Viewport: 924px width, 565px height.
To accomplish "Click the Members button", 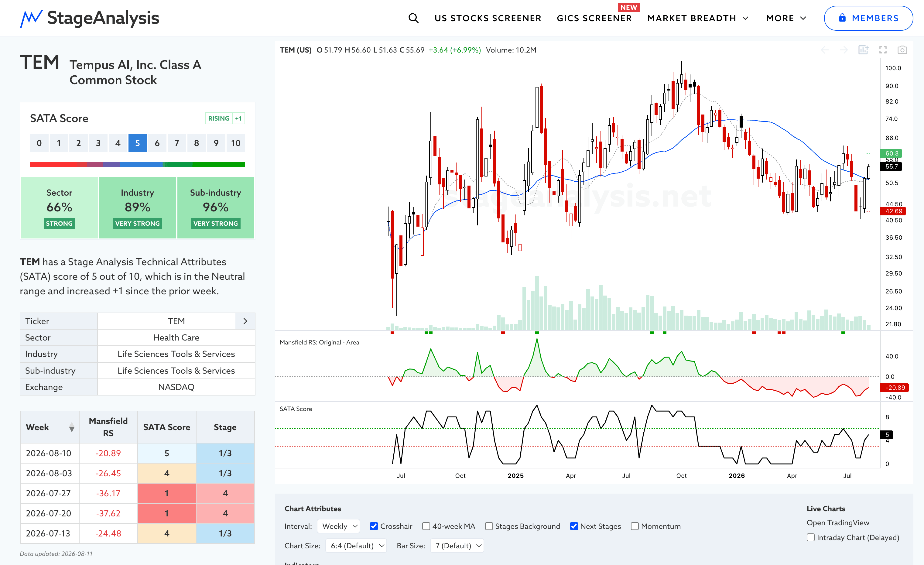I will (868, 18).
